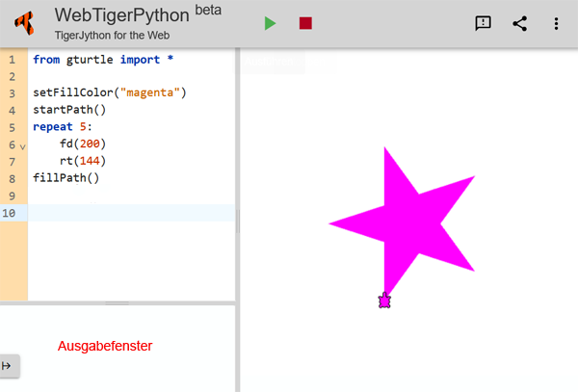Screen dimensions: 578x392
Task: Place cursor on empty line 10
Action: [x=125, y=213]
